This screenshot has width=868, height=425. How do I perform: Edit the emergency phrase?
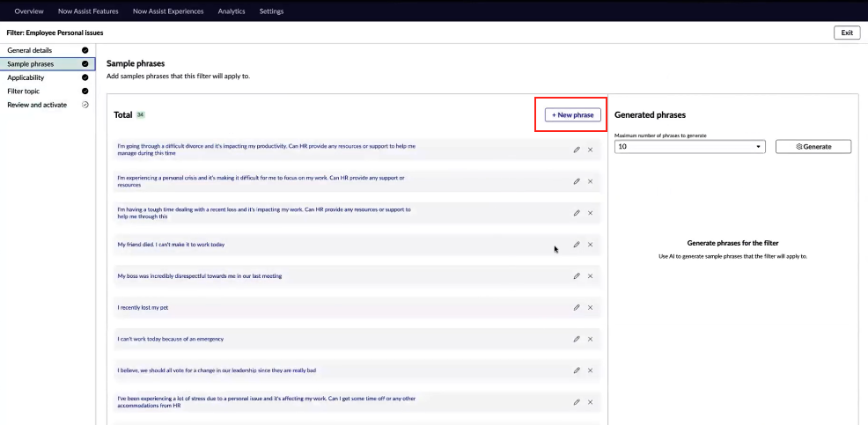click(x=577, y=339)
